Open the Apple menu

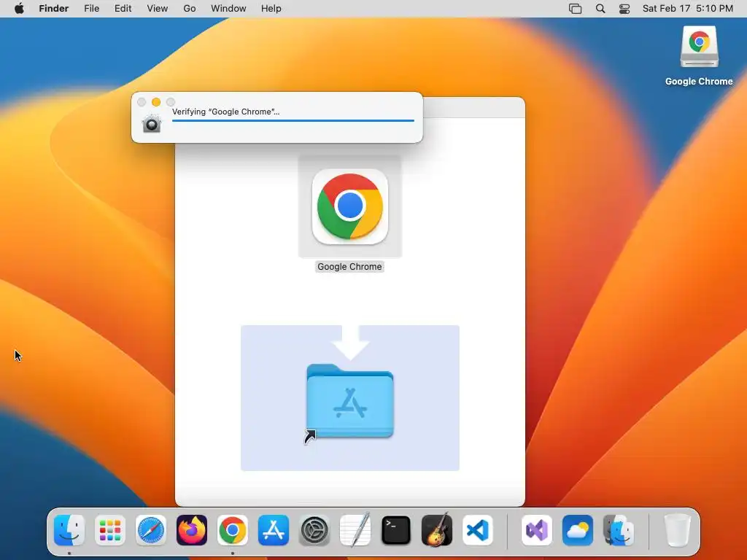click(19, 9)
